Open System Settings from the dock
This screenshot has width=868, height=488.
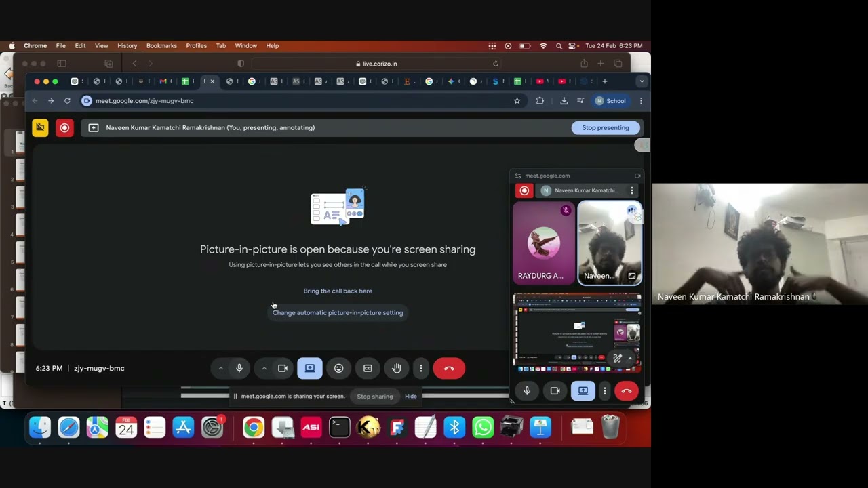pos(212,427)
